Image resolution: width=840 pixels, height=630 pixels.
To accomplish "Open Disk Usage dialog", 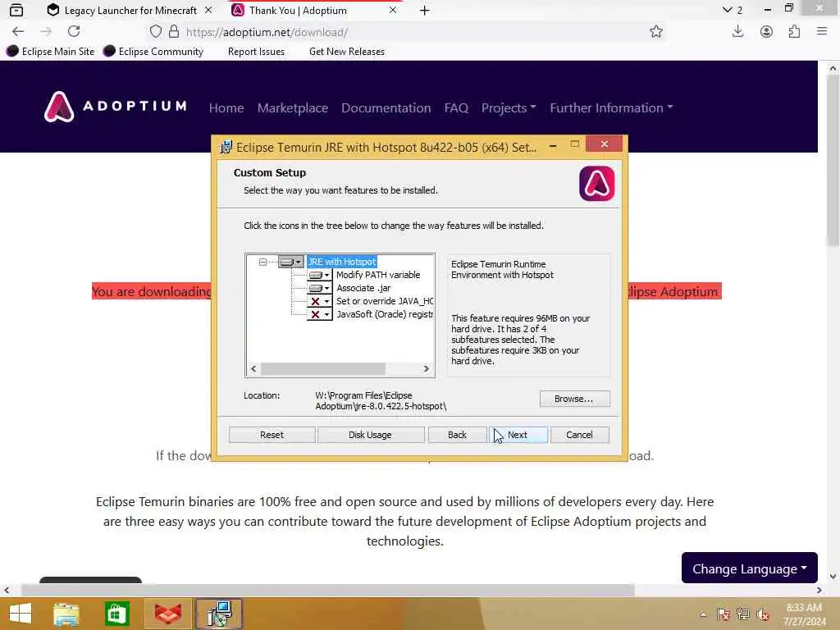I will point(370,435).
